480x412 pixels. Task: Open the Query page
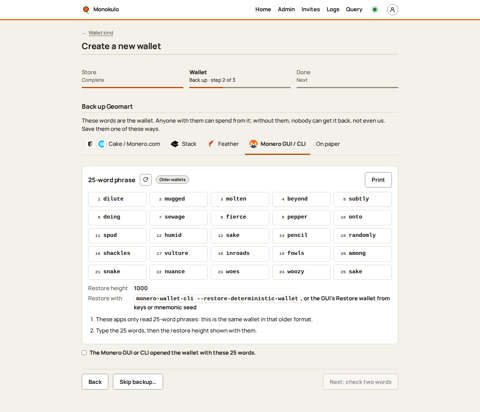pyautogui.click(x=354, y=9)
